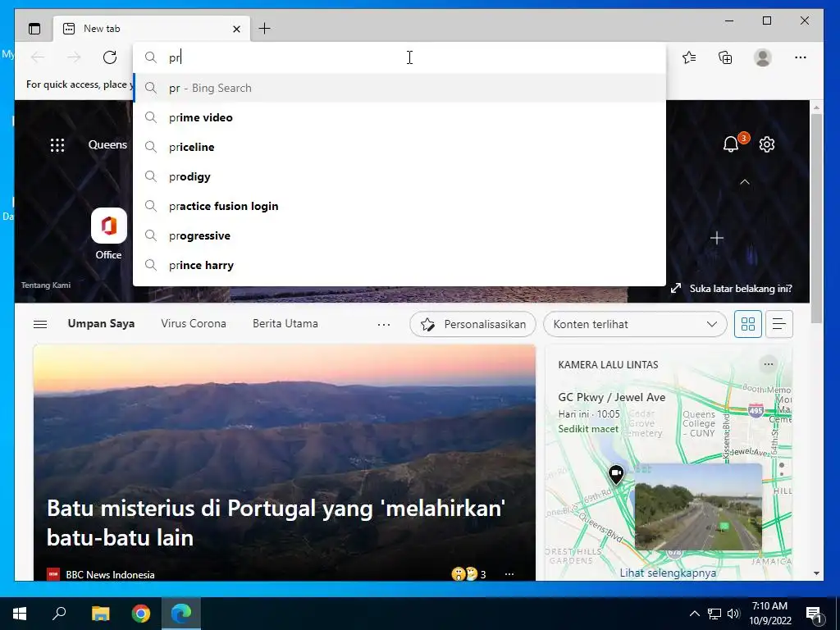Screen dimensions: 840x630
Task: Click the 'Tentang Kami' link
Action: [x=46, y=285]
